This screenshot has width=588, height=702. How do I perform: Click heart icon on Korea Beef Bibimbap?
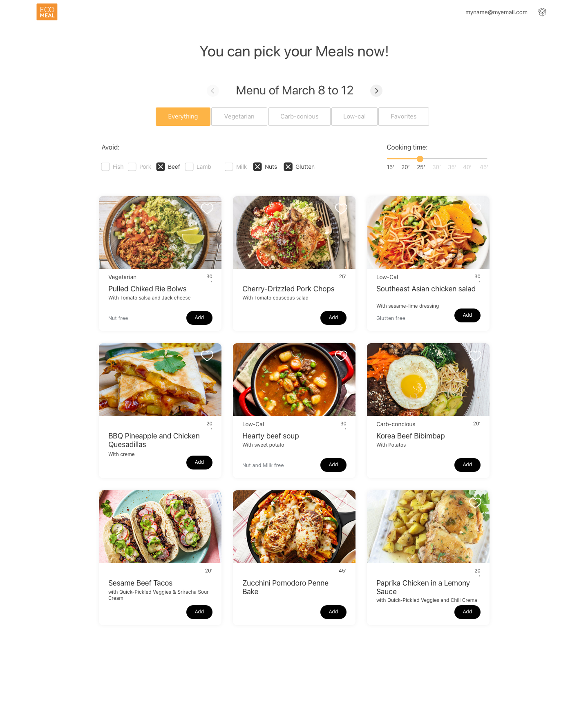point(475,355)
